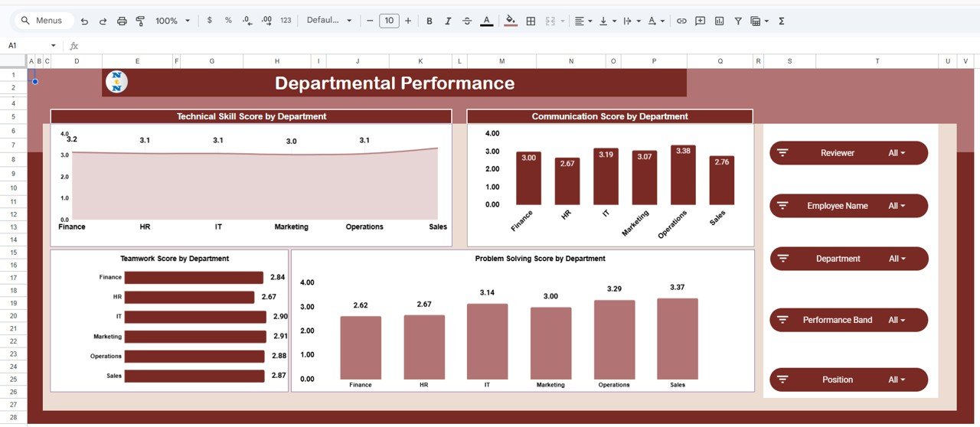Click the Merge cells icon
This screenshot has width=980, height=427.
pos(550,21)
